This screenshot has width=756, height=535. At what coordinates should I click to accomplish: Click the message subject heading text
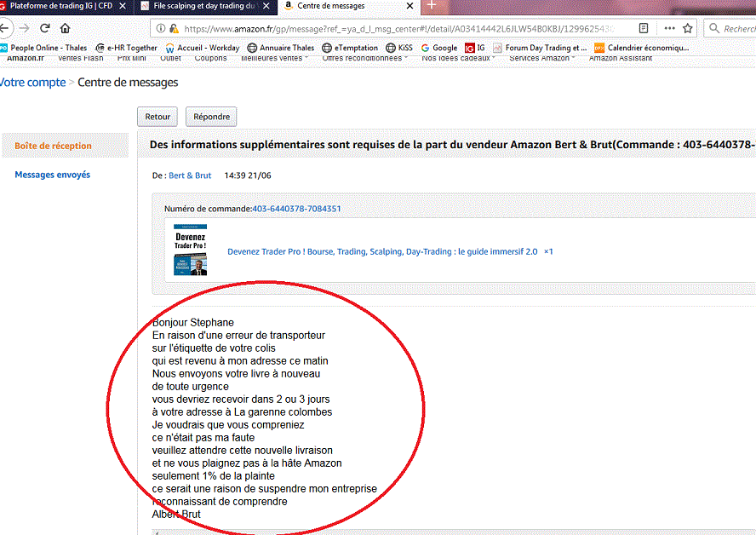[x=452, y=145]
